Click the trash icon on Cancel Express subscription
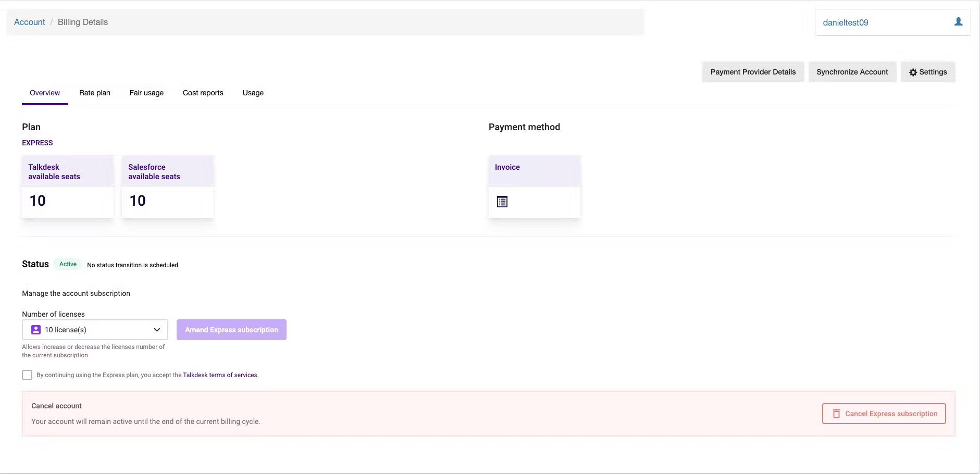This screenshot has height=474, width=980. (x=836, y=414)
